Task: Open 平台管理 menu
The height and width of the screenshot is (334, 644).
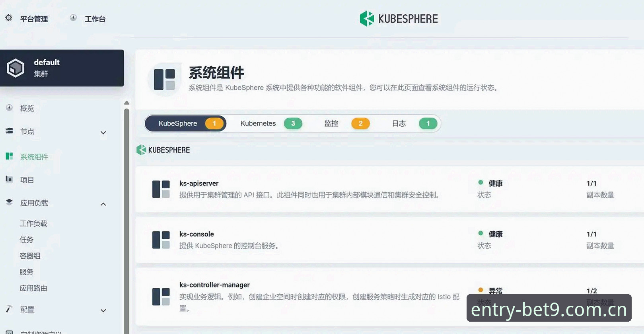Action: point(34,19)
